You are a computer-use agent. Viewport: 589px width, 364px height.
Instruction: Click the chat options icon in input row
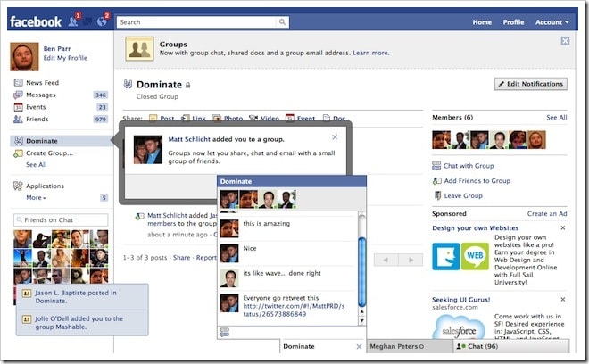(225, 332)
